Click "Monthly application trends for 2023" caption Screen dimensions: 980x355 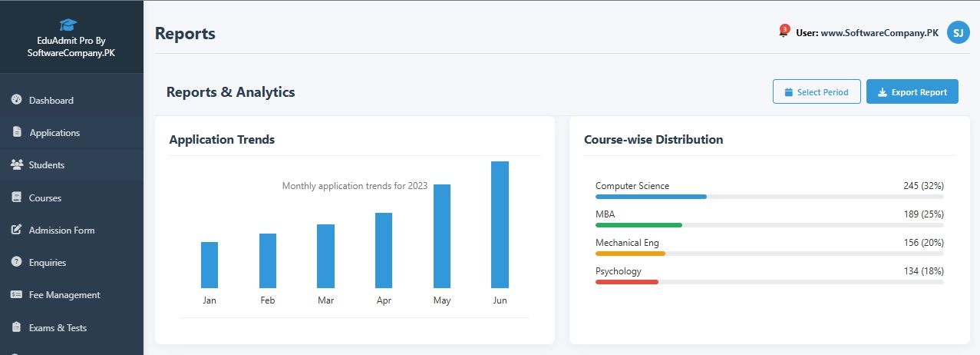click(x=355, y=186)
